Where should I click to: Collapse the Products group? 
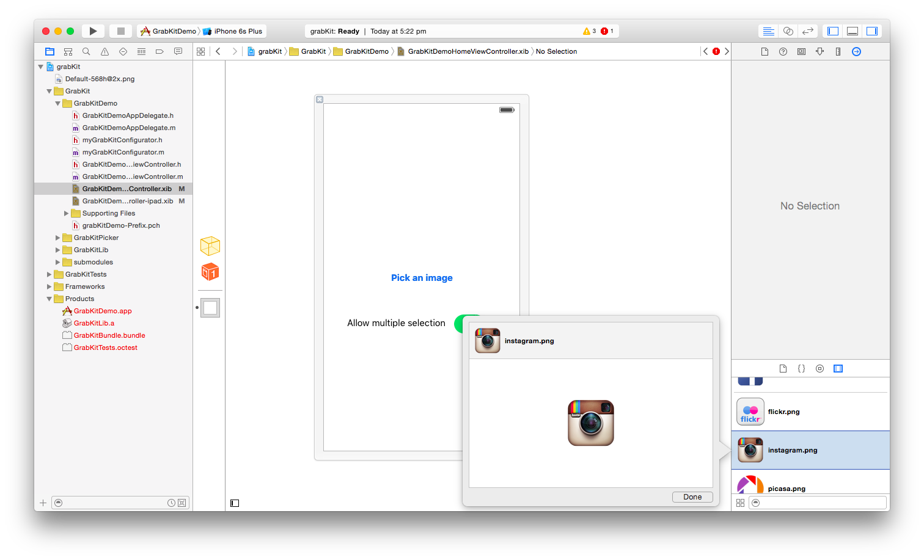[50, 299]
